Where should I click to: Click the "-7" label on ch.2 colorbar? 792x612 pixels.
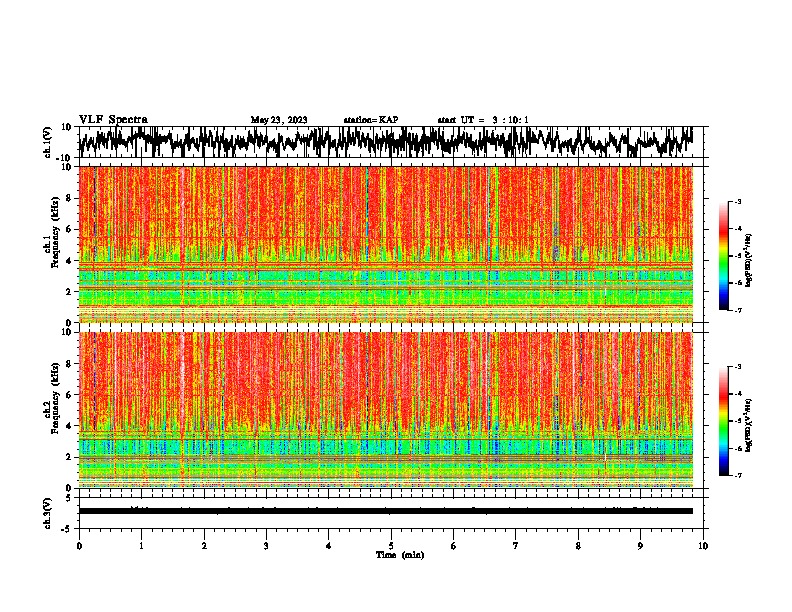[x=738, y=476]
